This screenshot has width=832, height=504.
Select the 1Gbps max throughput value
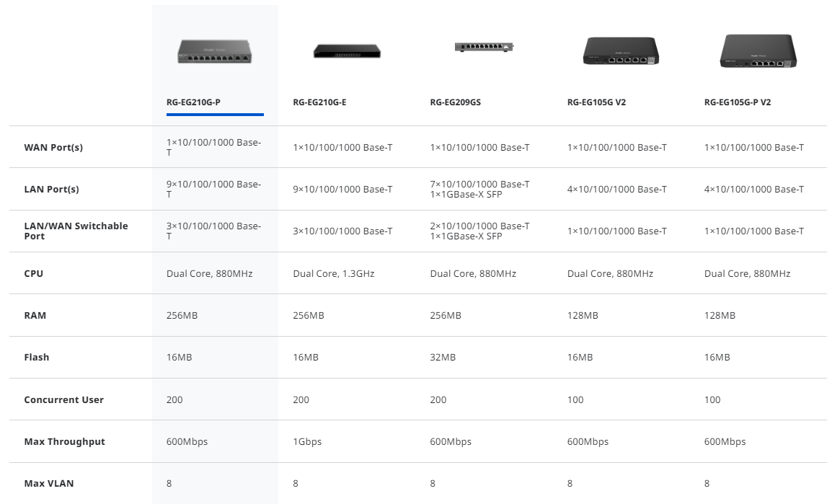point(307,442)
